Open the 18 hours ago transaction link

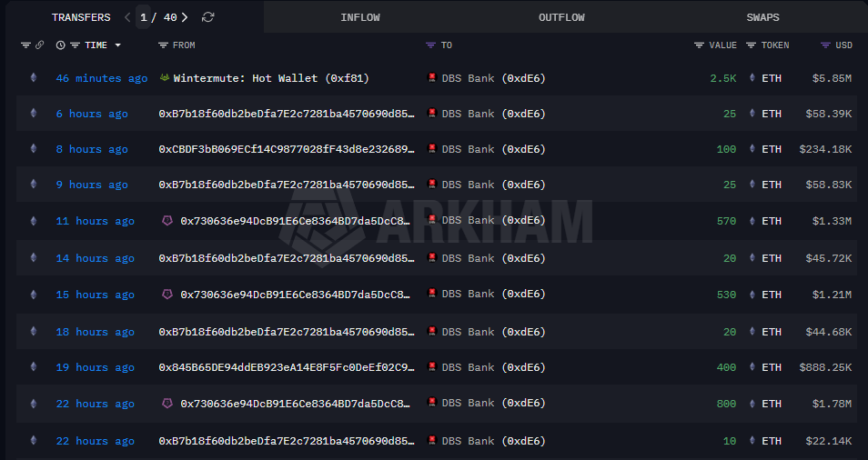pos(96,332)
